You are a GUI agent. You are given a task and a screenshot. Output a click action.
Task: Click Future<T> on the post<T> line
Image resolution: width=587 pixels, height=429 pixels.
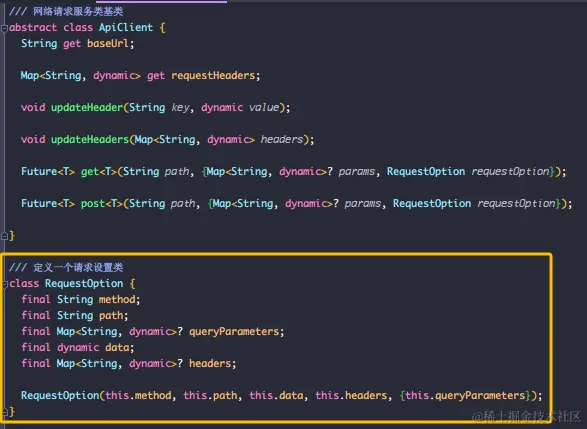tap(48, 203)
